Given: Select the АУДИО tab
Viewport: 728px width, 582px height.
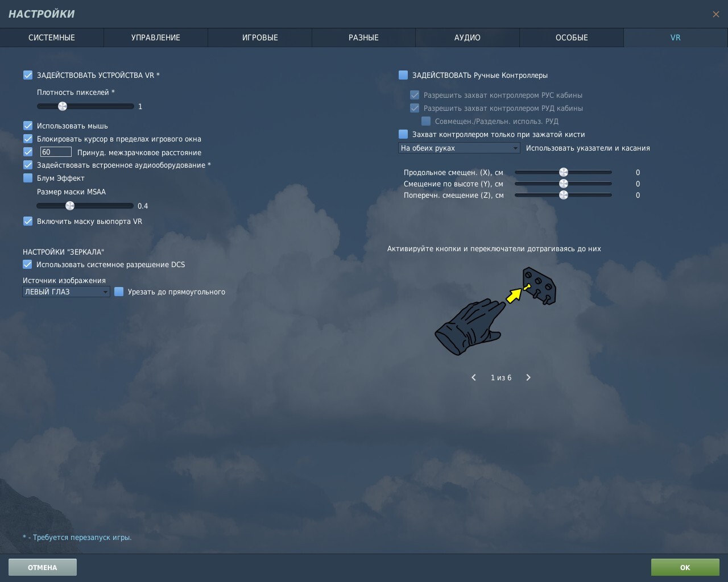Looking at the screenshot, I should [x=468, y=38].
